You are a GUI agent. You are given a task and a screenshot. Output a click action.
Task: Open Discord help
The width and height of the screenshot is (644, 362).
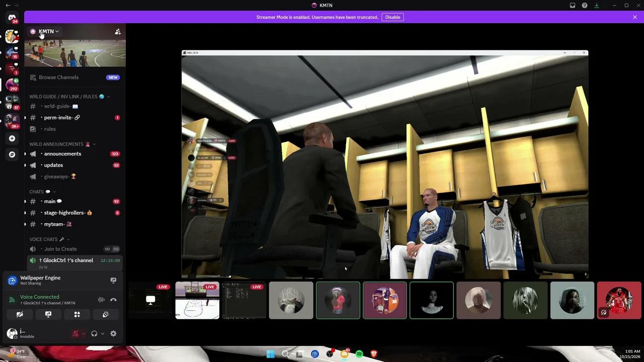click(x=585, y=6)
